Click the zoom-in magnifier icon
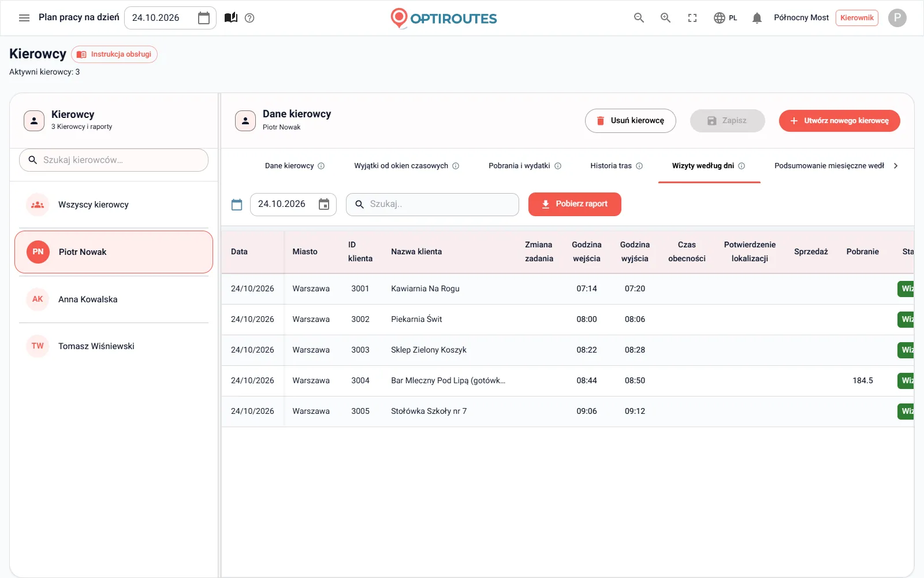Image resolution: width=924 pixels, height=578 pixels. (x=665, y=18)
